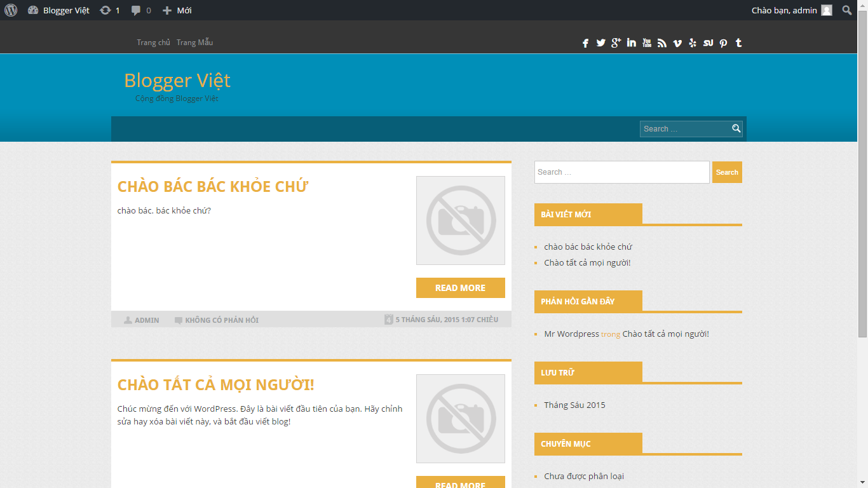Open the Facebook social icon
868x488 pixels.
pos(585,43)
